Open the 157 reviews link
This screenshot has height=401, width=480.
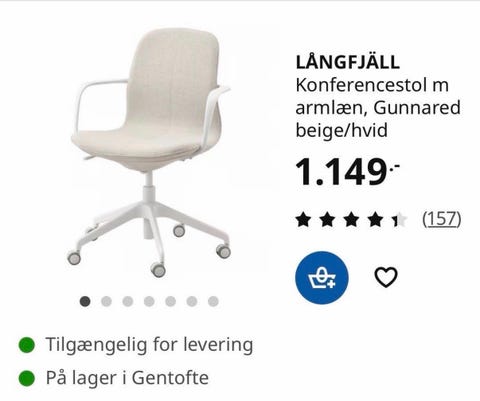coord(442,219)
